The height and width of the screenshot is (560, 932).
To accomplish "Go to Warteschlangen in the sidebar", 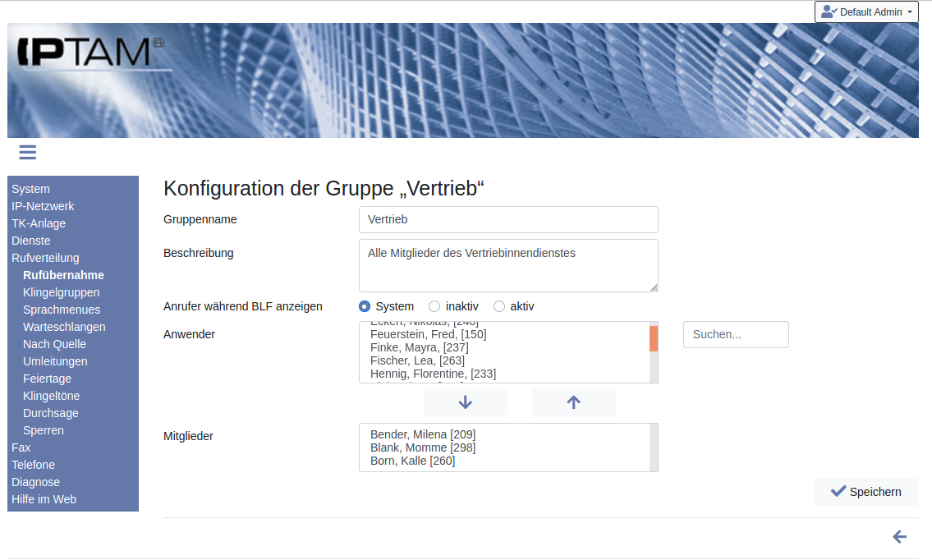I will (64, 327).
